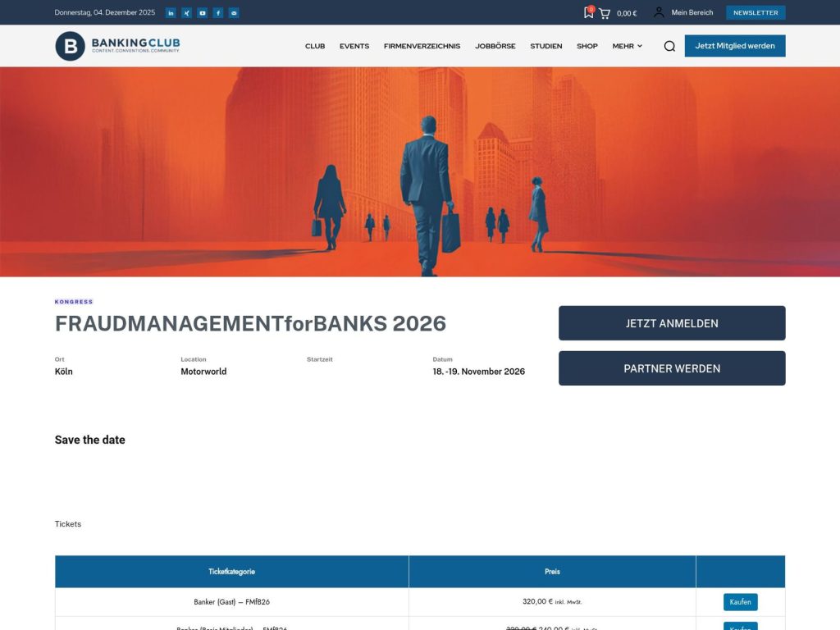This screenshot has width=840, height=630.
Task: Open the LinkedIn social icon
Action: (171, 12)
